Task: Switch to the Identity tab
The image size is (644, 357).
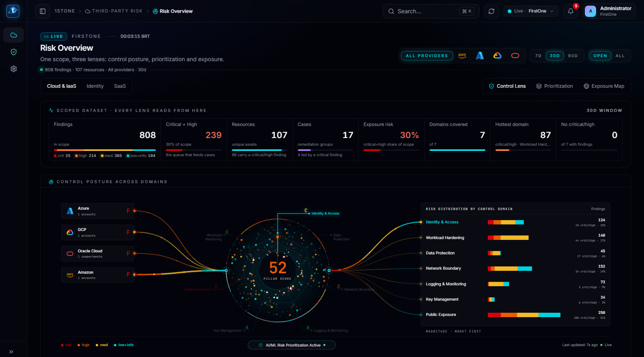Action: click(95, 86)
